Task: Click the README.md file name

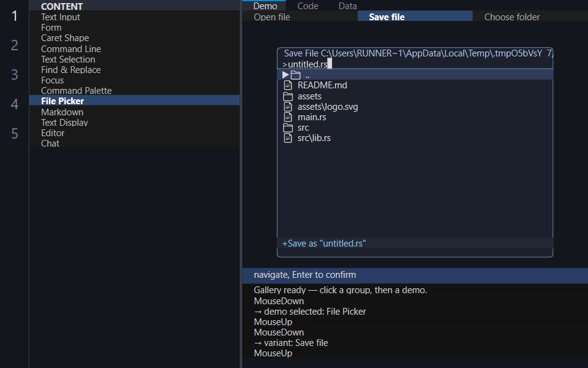Action: (x=322, y=86)
